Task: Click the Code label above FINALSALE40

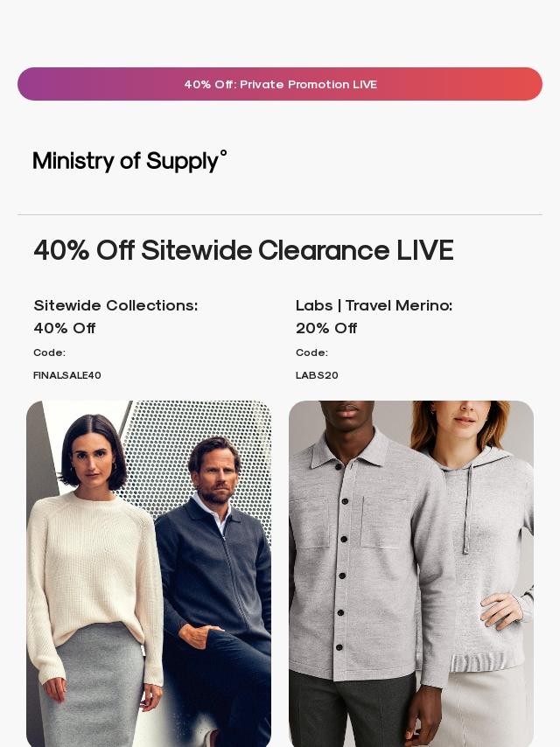Action: point(50,353)
